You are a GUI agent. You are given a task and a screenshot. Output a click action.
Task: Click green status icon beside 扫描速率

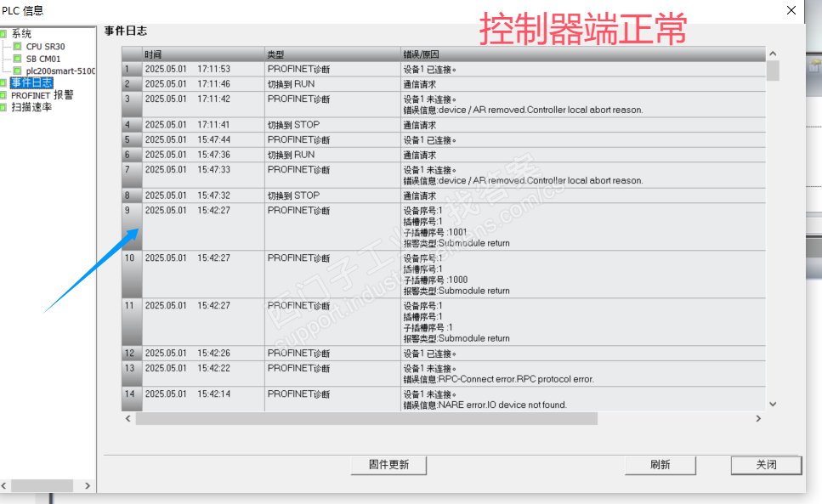pos(3,107)
